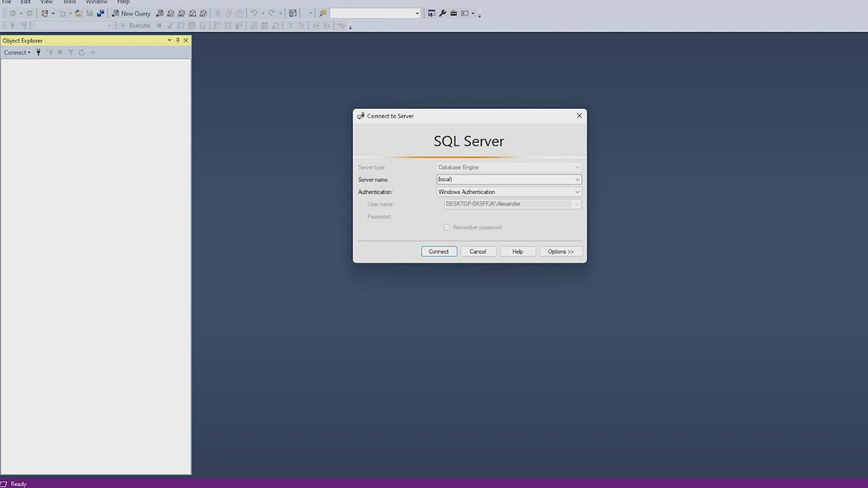
Task: Click the Object Explorer Refresh icon
Action: pyautogui.click(x=82, y=52)
